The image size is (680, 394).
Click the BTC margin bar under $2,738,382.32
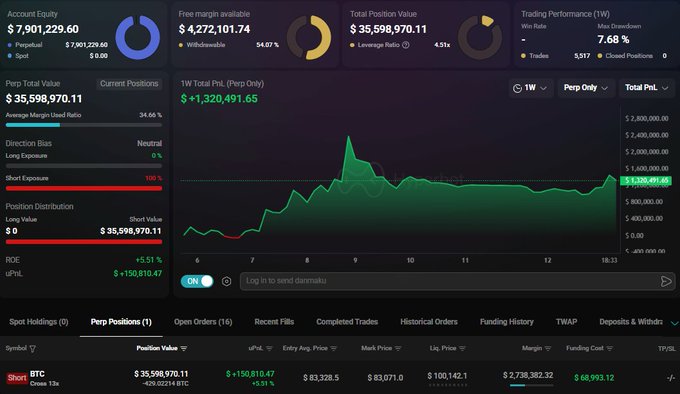tap(531, 385)
